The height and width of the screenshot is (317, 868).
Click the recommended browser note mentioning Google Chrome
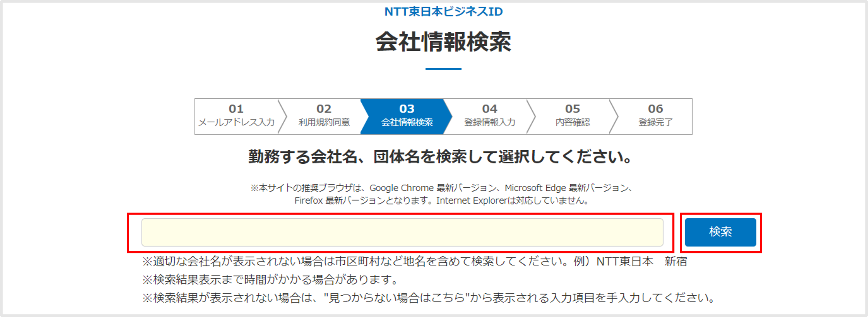tap(442, 188)
